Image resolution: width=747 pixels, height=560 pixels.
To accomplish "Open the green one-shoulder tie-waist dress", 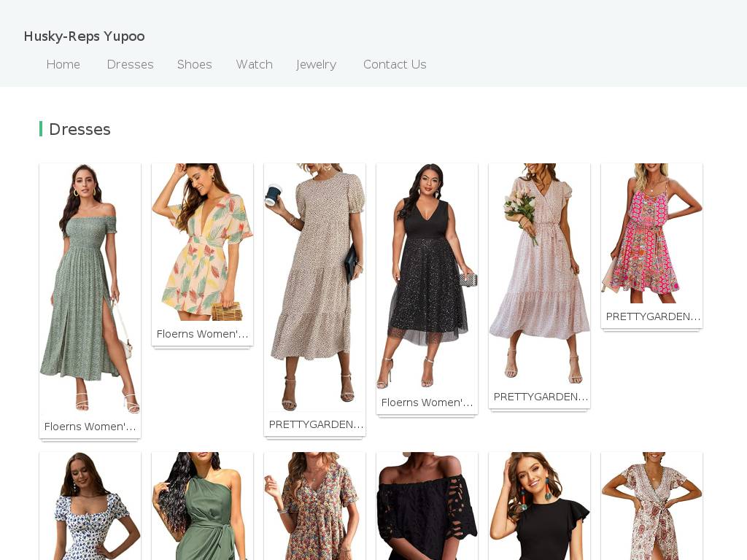I will 203,506.
